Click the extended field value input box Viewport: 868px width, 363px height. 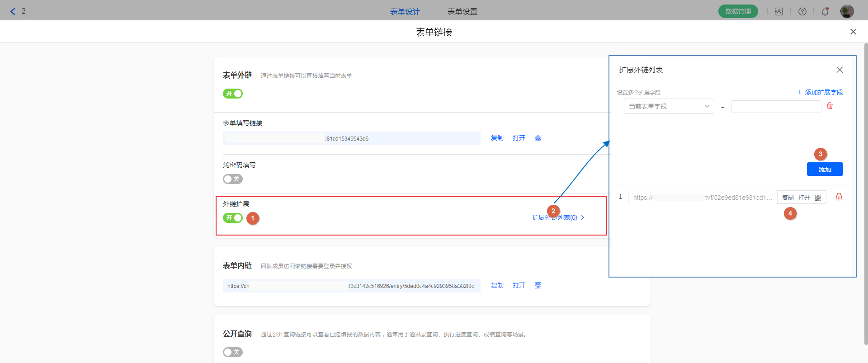point(776,107)
